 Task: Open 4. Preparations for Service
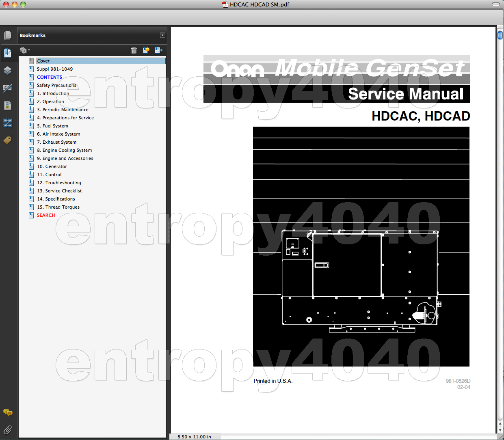65,118
